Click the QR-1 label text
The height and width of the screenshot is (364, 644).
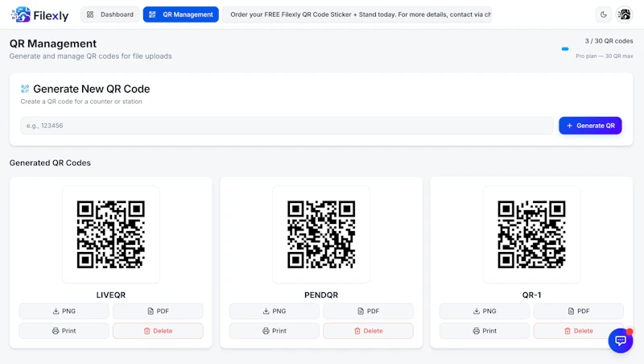point(531,295)
